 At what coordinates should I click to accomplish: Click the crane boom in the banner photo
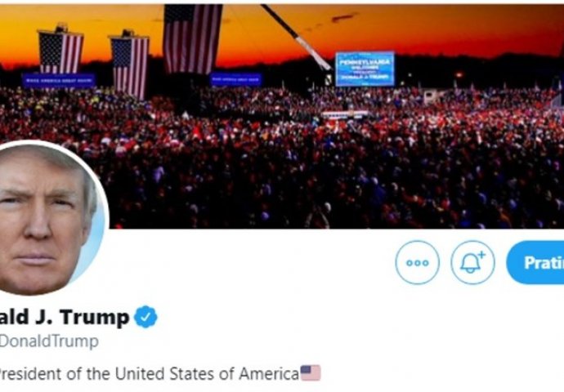tap(297, 37)
